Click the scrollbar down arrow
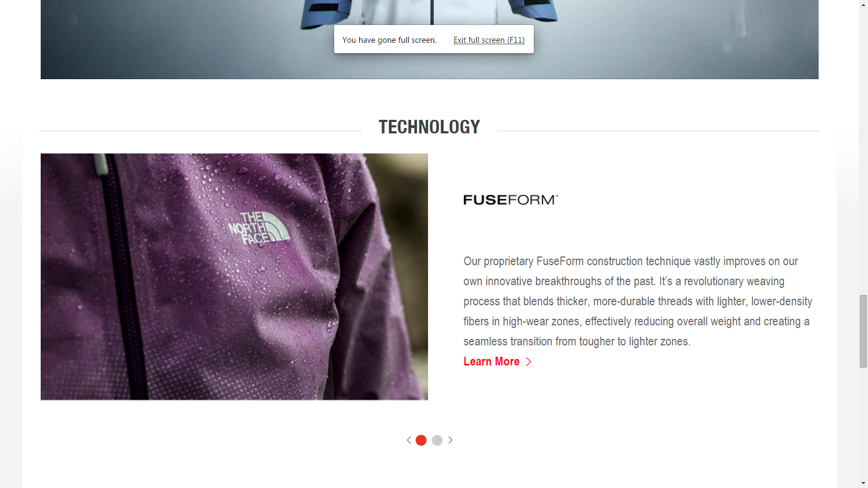 pyautogui.click(x=863, y=483)
